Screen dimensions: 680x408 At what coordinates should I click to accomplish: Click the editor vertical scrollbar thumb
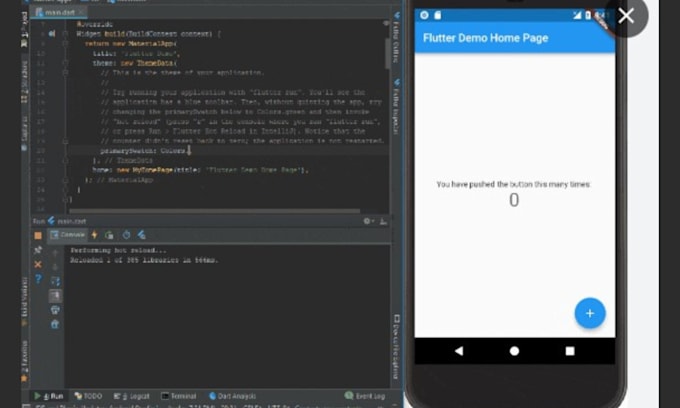click(387, 53)
